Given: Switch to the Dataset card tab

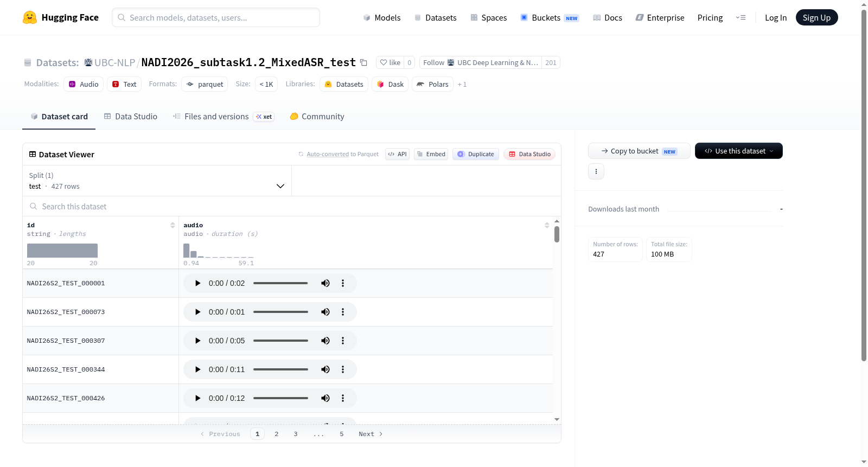Looking at the screenshot, I should click(x=59, y=117).
